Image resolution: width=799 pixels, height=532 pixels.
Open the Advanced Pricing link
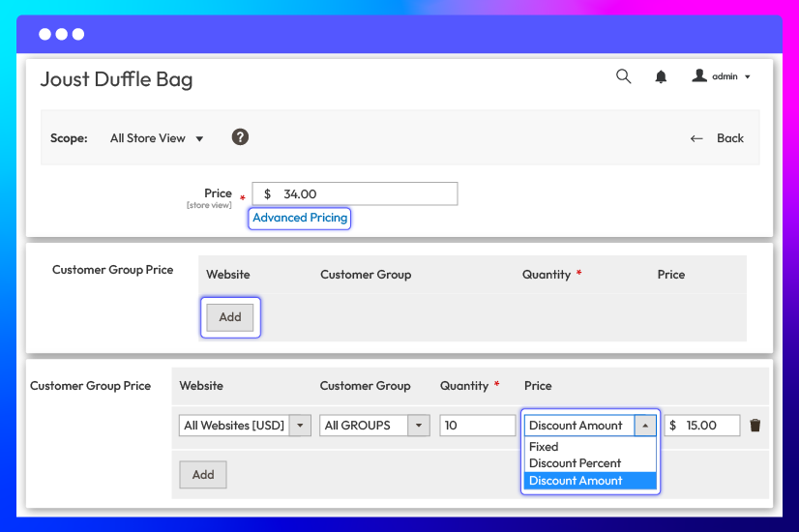[300, 219]
